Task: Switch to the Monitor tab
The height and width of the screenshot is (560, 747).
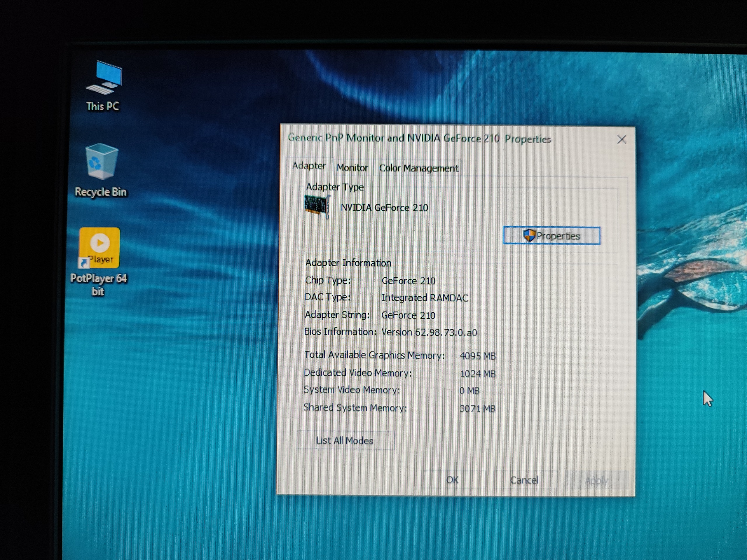Action: 352,168
